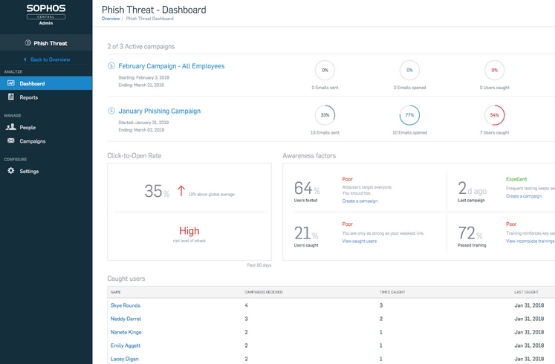The height and width of the screenshot is (364, 555).
Task: Click the Phish Threat header icon
Action: 28,43
